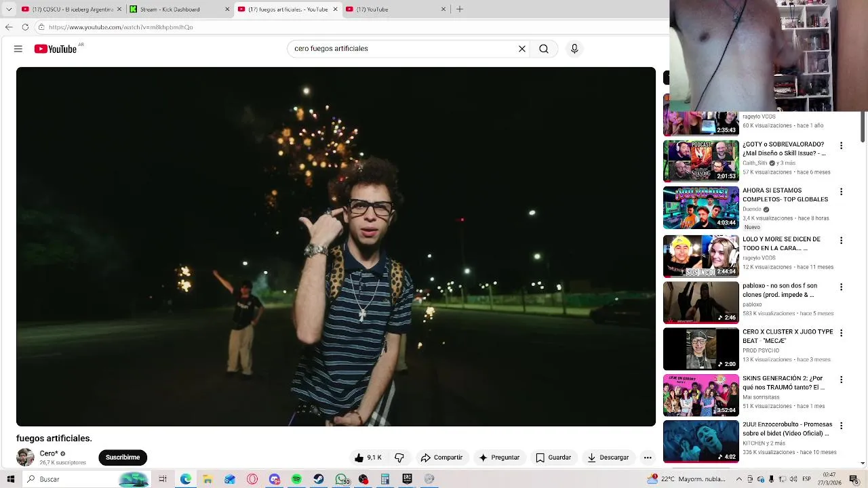The height and width of the screenshot is (488, 868).
Task: Open Steam from the taskbar
Action: 319,479
